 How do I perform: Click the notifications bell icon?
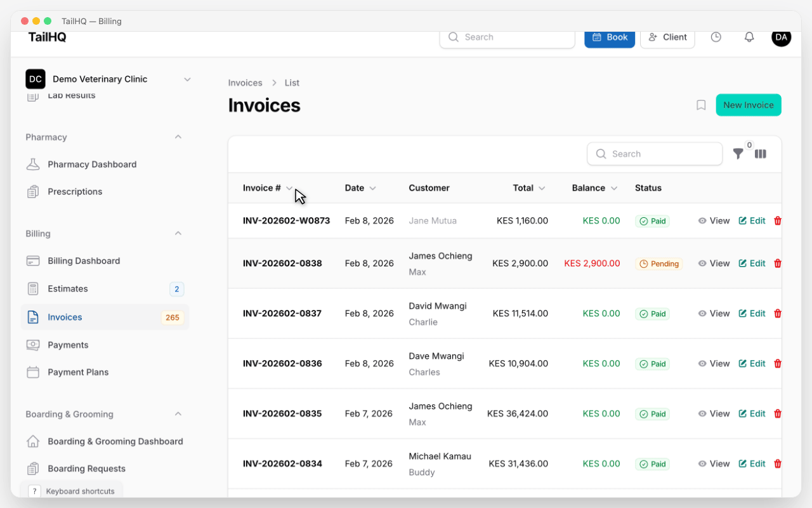pos(749,37)
